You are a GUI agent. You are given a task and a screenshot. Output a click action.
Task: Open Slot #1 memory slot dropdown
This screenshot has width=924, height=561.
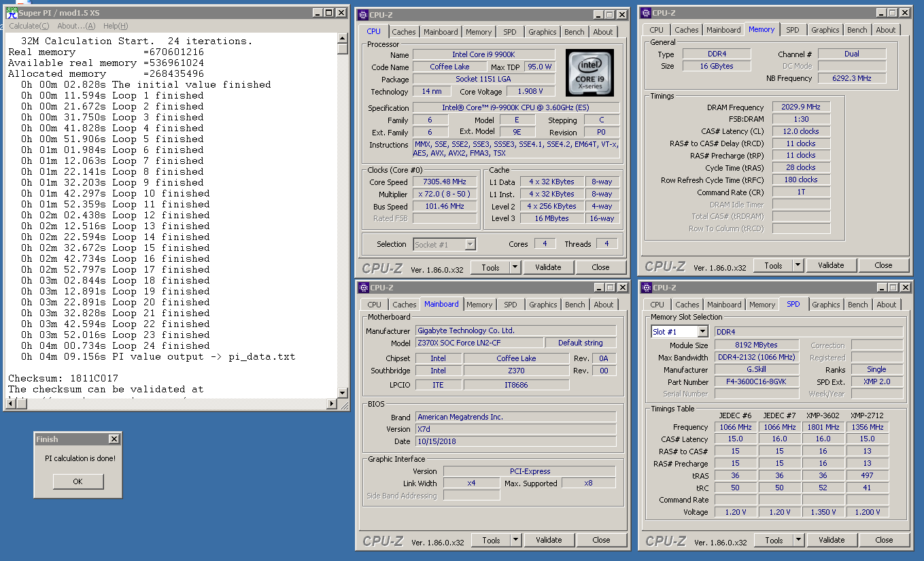pyautogui.click(x=679, y=331)
